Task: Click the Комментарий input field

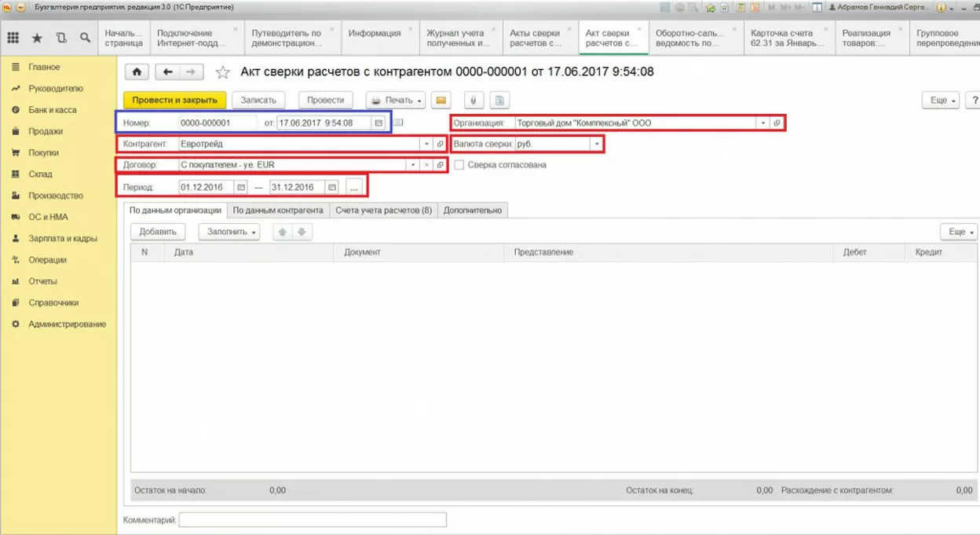Action: (x=313, y=520)
